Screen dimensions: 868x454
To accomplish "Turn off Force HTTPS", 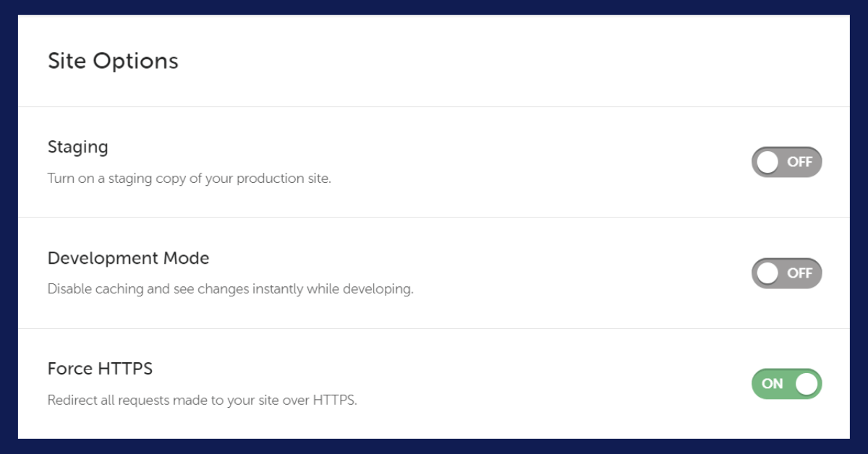I will [787, 384].
